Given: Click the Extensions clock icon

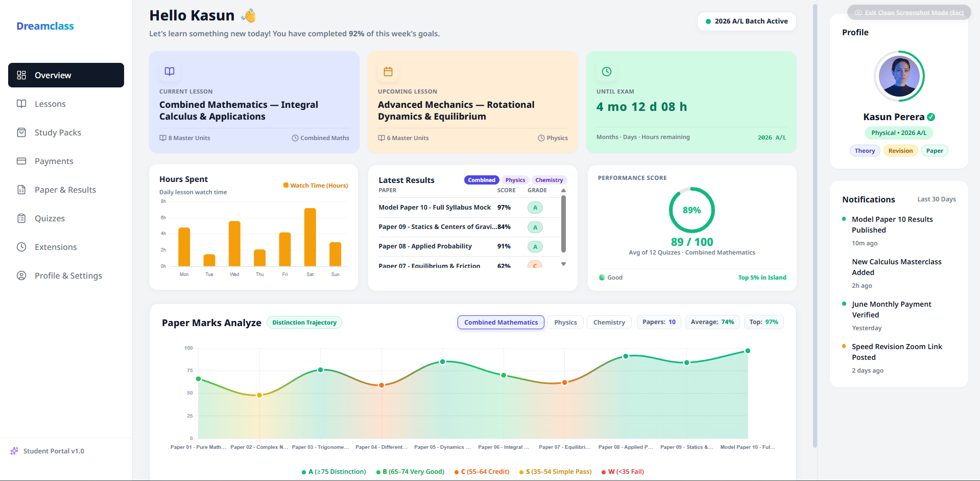Looking at the screenshot, I should [21, 247].
